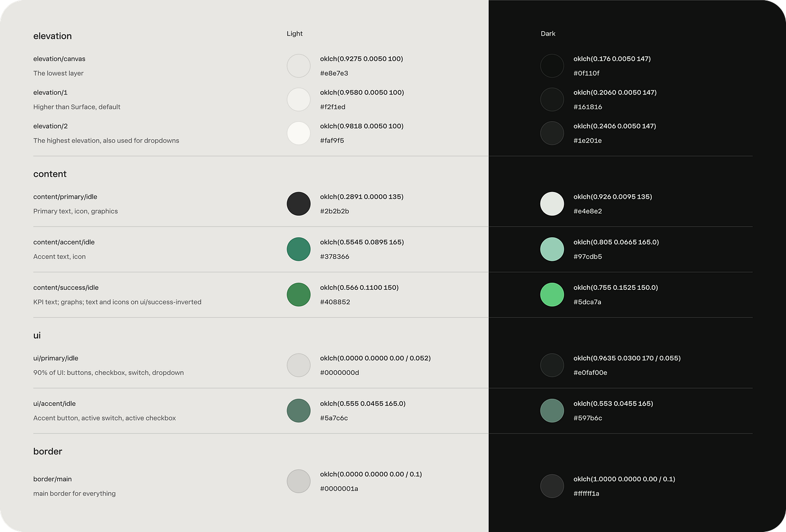The height and width of the screenshot is (532, 786).
Task: Pick the light border/main swatch
Action: [x=299, y=481]
